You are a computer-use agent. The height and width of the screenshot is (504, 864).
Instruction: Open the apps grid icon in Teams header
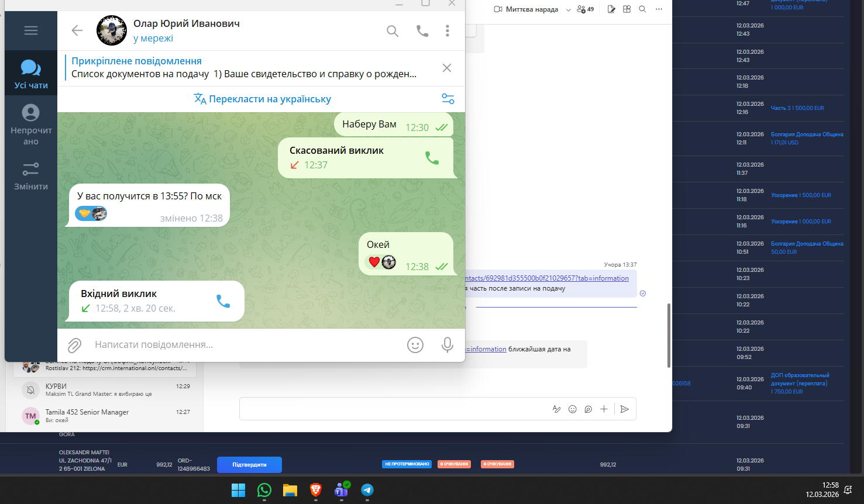click(627, 9)
